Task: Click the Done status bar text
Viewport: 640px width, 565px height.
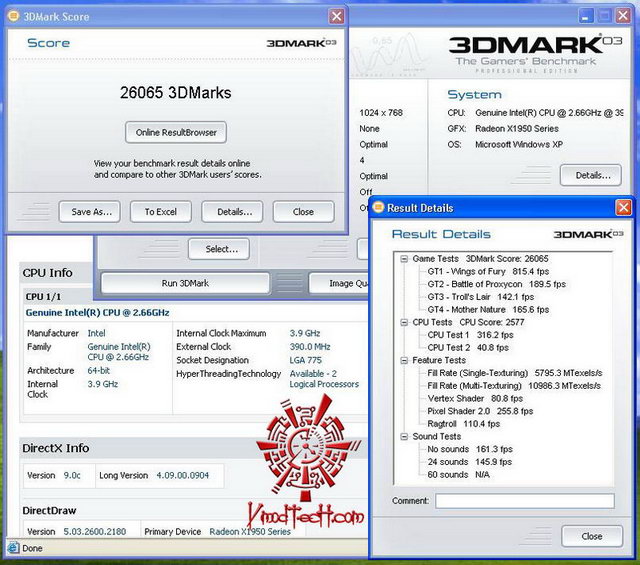Action: pos(32,548)
